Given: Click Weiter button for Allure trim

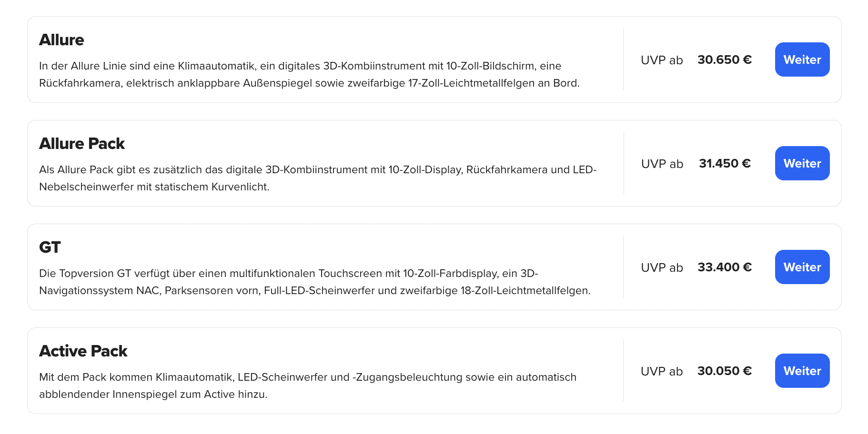Looking at the screenshot, I should [x=802, y=59].
